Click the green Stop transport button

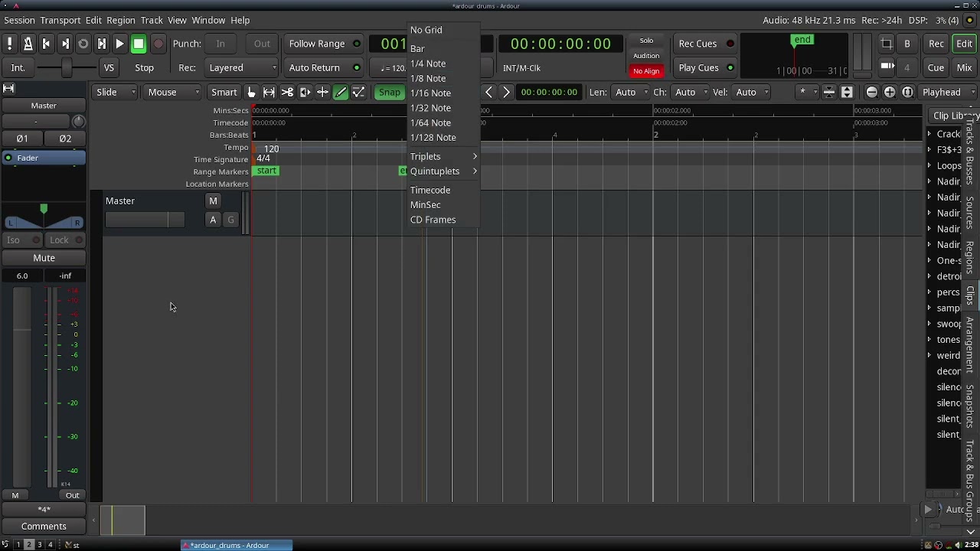pyautogui.click(x=139, y=44)
